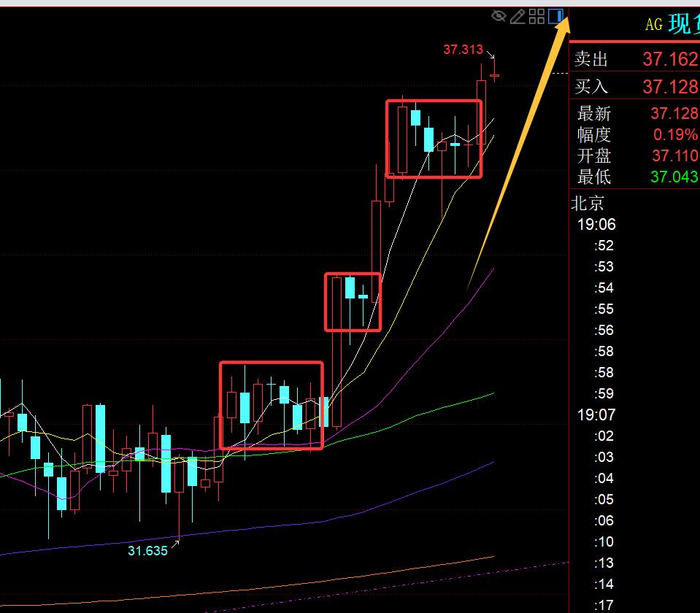Screen dimensions: 700x613
Task: Select the 最新 latest price row
Action: 635,114
